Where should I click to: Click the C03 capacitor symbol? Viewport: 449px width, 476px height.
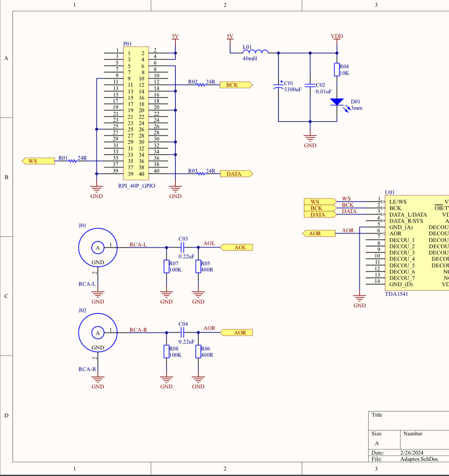click(182, 247)
